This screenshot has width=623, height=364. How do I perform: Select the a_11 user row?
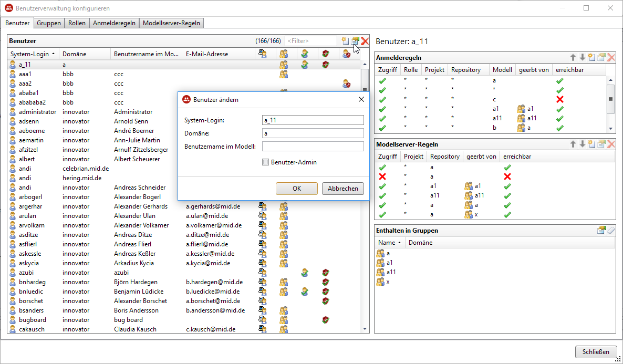click(x=184, y=65)
